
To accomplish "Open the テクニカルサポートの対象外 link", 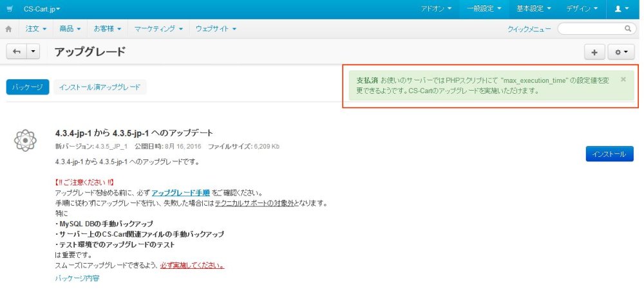I will (254, 203).
